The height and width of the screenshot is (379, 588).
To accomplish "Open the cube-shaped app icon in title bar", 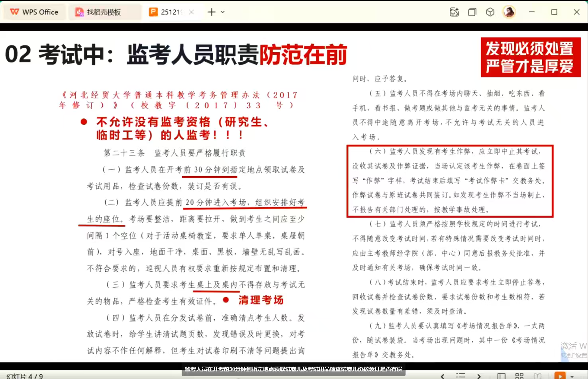I will click(490, 12).
